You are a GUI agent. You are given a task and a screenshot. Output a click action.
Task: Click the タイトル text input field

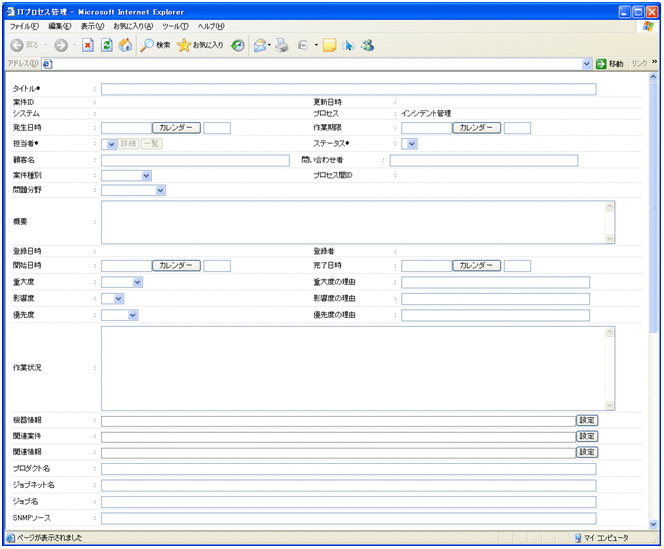[348, 89]
